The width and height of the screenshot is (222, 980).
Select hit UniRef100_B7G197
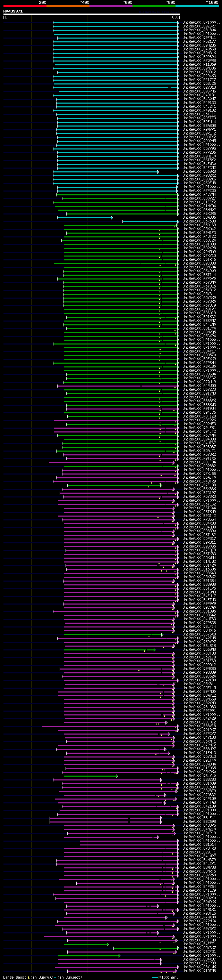pyautogui.click(x=199, y=493)
